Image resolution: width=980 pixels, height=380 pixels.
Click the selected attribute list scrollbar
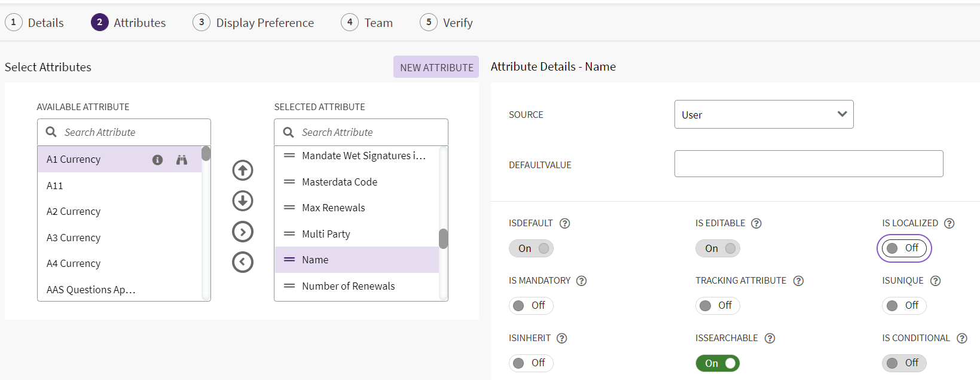coord(443,238)
